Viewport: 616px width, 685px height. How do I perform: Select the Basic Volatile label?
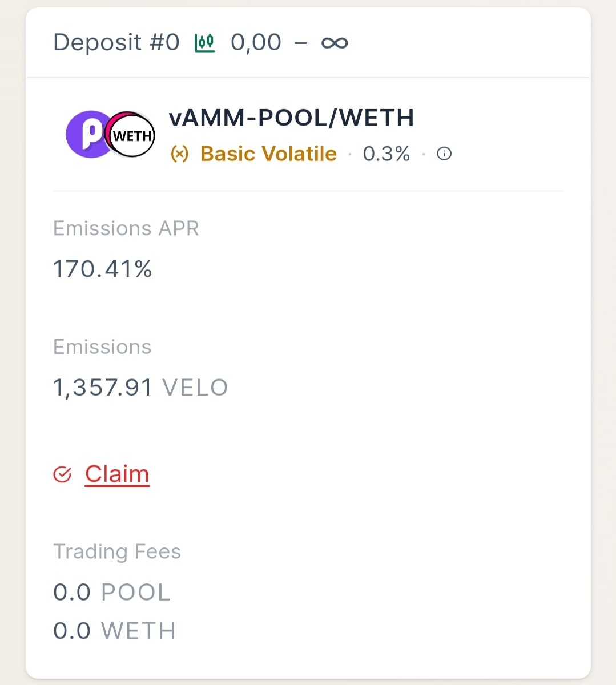click(x=268, y=154)
